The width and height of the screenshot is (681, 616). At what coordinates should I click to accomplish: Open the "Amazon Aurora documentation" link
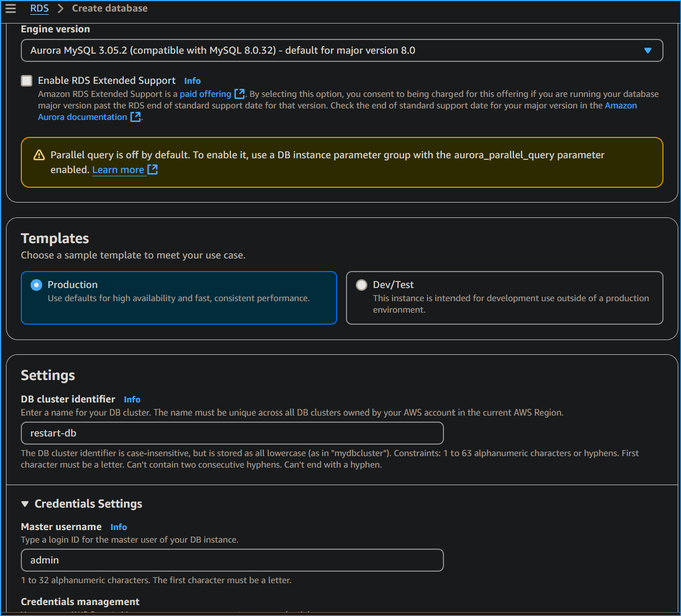tap(82, 117)
